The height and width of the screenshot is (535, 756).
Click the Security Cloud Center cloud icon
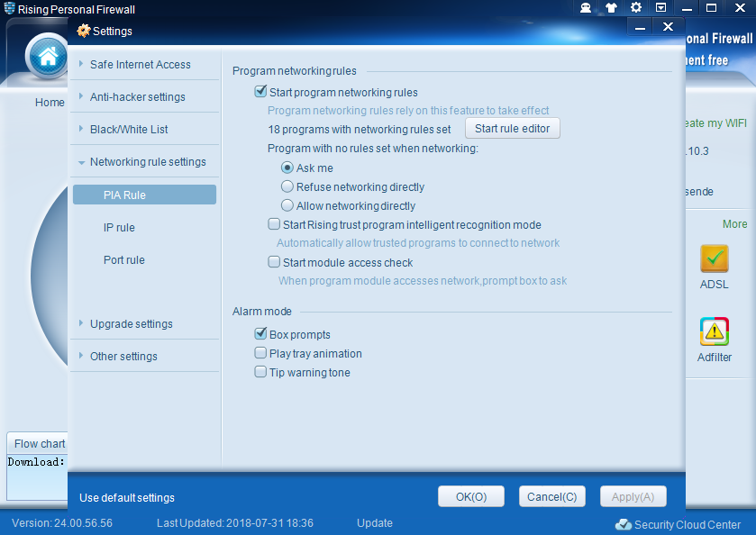(623, 524)
